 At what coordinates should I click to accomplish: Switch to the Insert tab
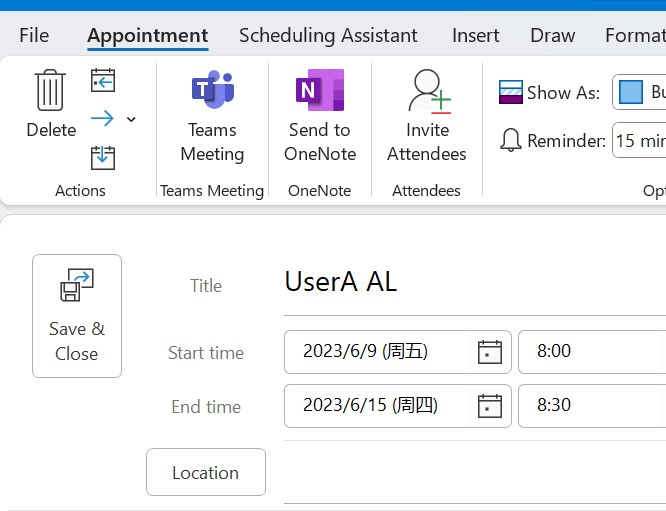tap(475, 35)
